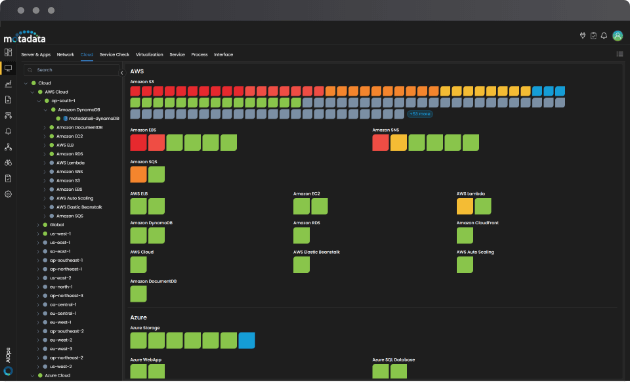The width and height of the screenshot is (630, 382).
Task: Click the plug icon in top header
Action: pos(583,36)
